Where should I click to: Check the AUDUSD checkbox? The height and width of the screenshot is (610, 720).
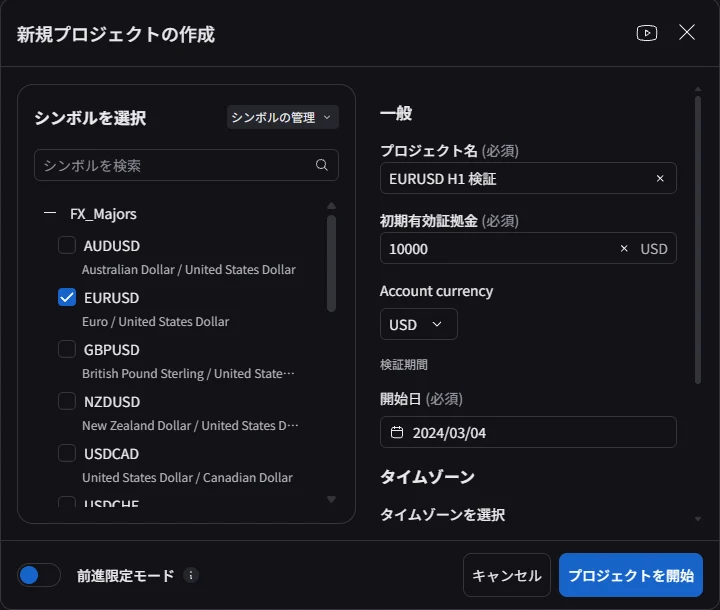tap(67, 245)
